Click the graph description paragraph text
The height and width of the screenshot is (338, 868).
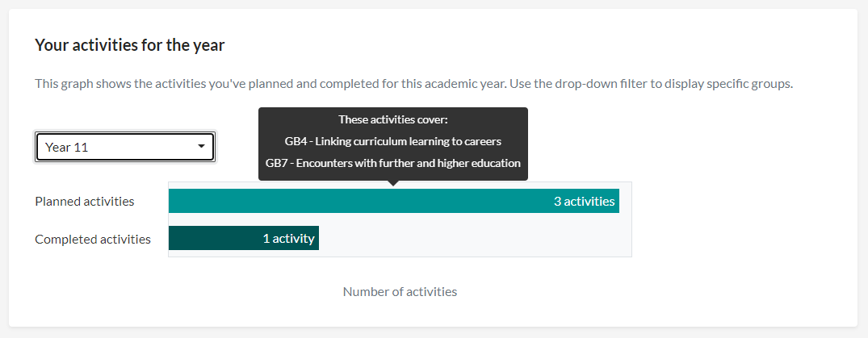[414, 85]
